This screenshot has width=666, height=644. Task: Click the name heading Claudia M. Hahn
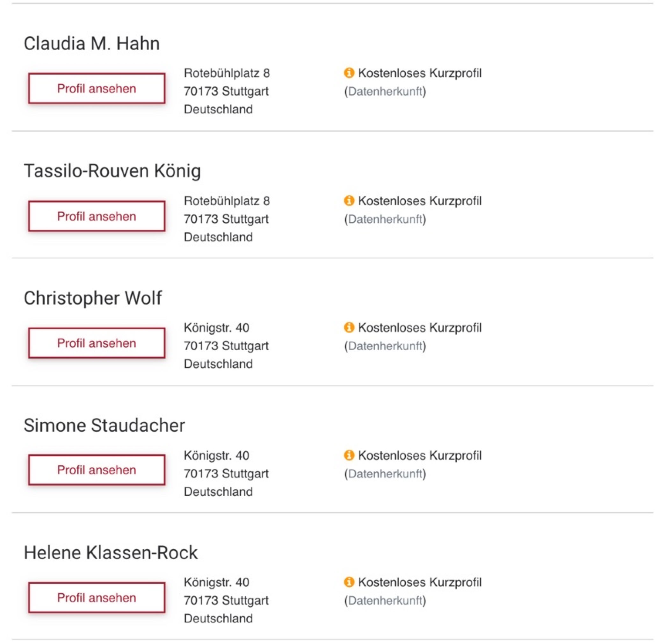click(92, 44)
